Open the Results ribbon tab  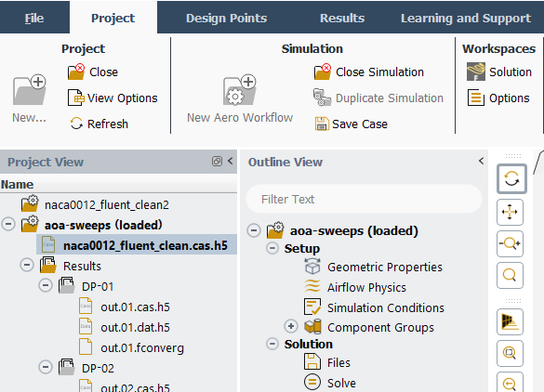(x=342, y=18)
